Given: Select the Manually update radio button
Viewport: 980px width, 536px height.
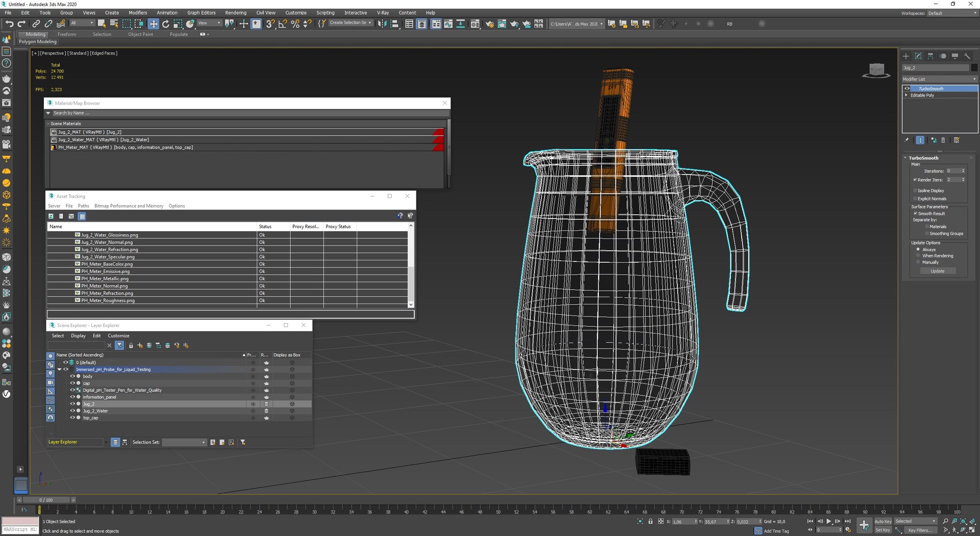Looking at the screenshot, I should 918,262.
